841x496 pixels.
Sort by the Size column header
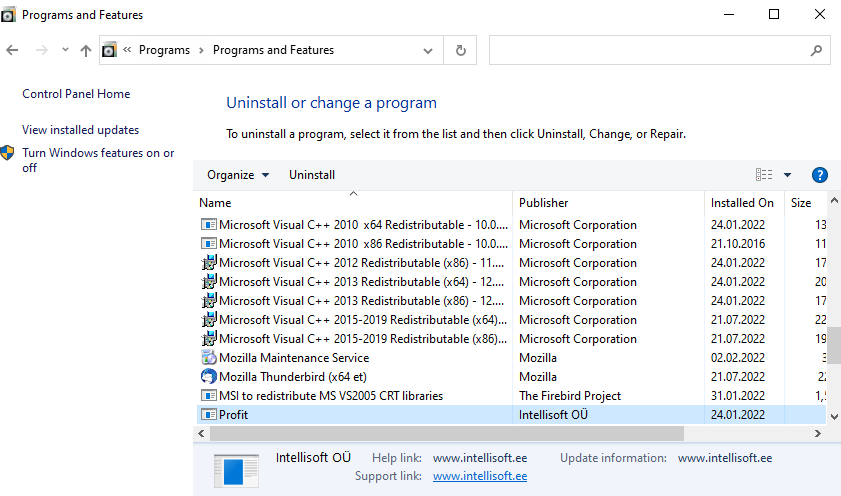pyautogui.click(x=806, y=203)
